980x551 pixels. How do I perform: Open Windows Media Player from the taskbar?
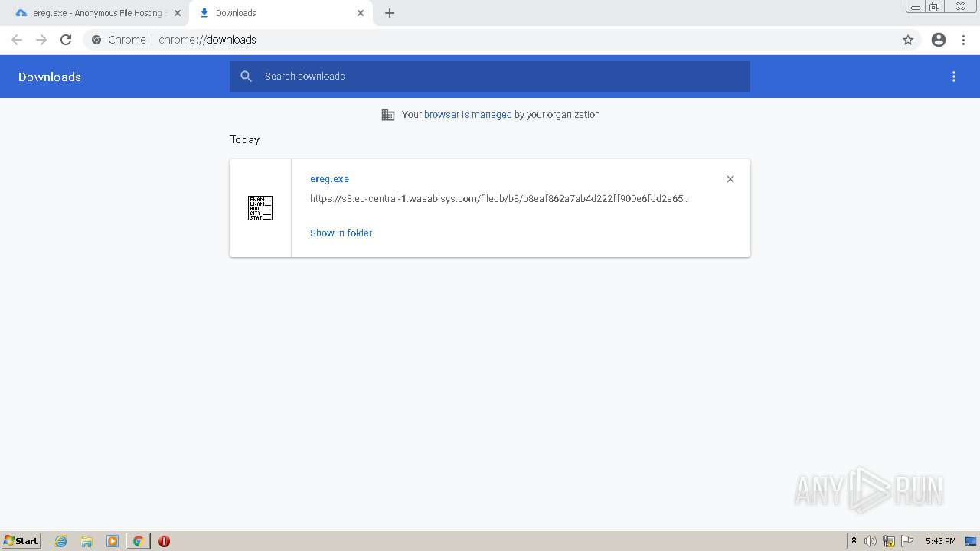113,541
